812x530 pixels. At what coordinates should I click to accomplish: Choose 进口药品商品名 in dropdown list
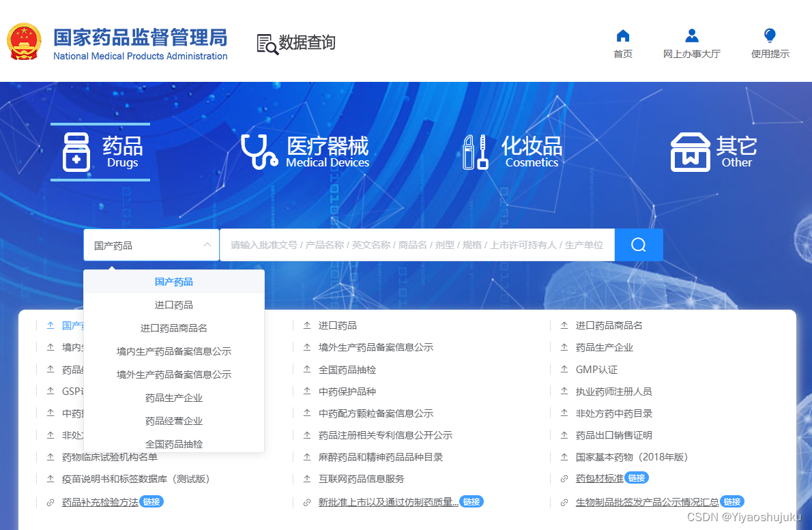coord(174,328)
